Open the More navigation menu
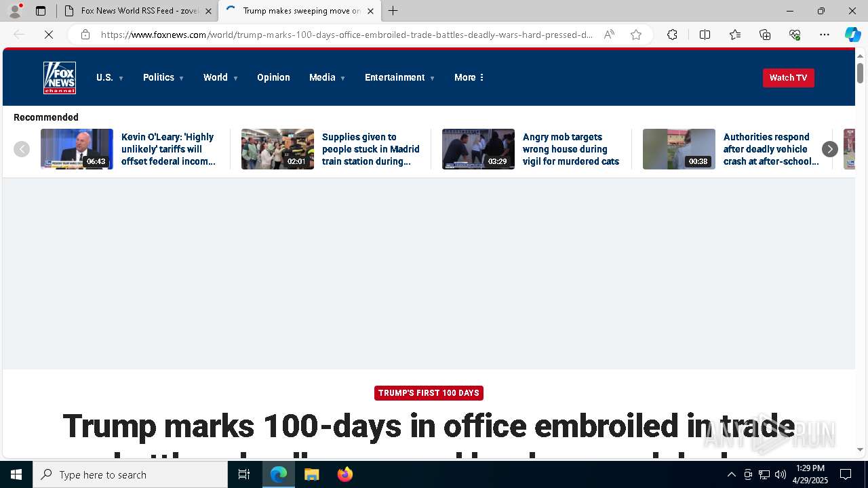Viewport: 868px width, 488px height. pyautogui.click(x=469, y=78)
